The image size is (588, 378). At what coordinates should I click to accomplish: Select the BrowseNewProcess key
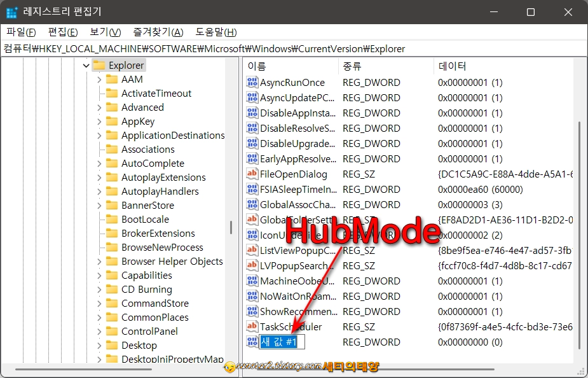click(162, 248)
